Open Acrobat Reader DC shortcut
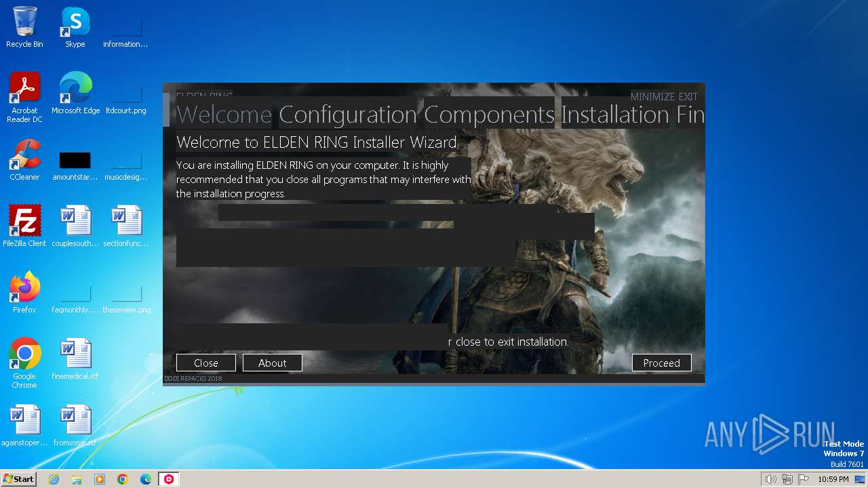Viewport: 868px width, 488px height. pyautogui.click(x=24, y=97)
